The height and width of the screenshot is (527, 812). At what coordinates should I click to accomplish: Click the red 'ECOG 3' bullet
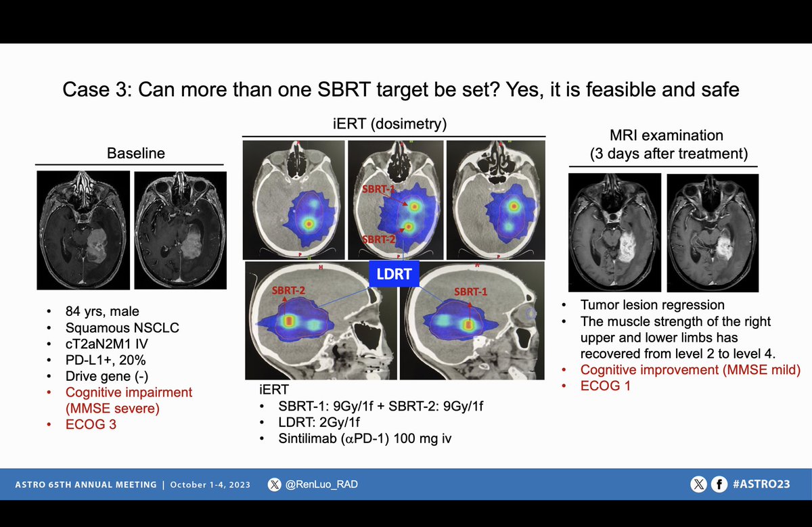(91, 425)
